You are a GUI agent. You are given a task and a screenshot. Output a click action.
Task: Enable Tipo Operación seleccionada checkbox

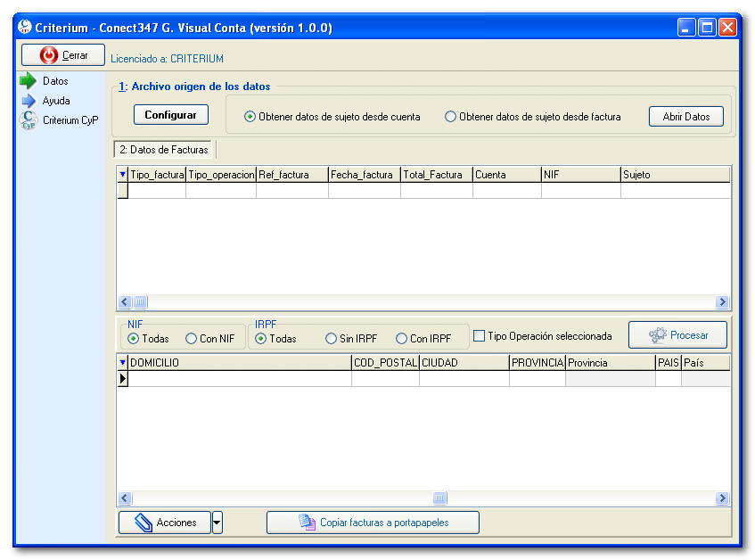(x=479, y=336)
